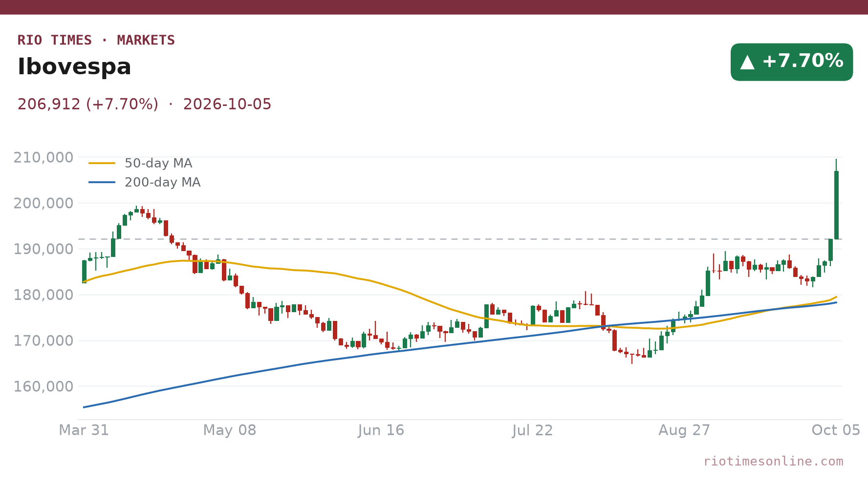Click the 160,000 y-axis label
This screenshot has height=488, width=868.
click(x=43, y=386)
